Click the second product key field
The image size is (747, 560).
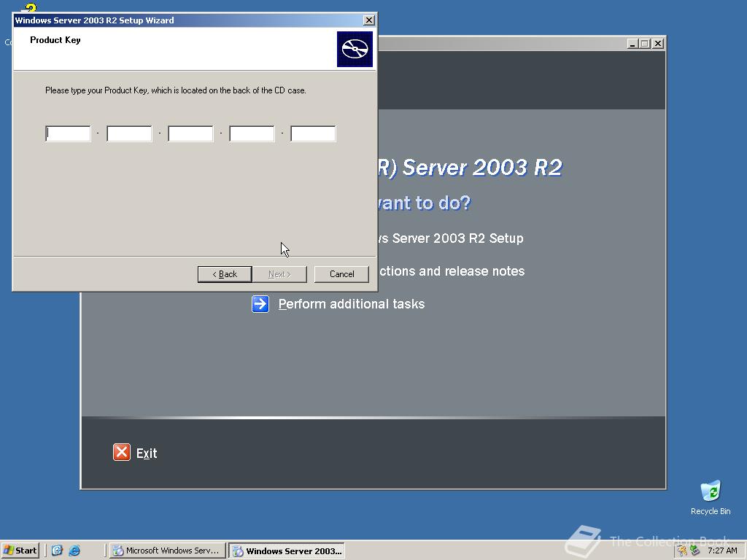pyautogui.click(x=129, y=134)
